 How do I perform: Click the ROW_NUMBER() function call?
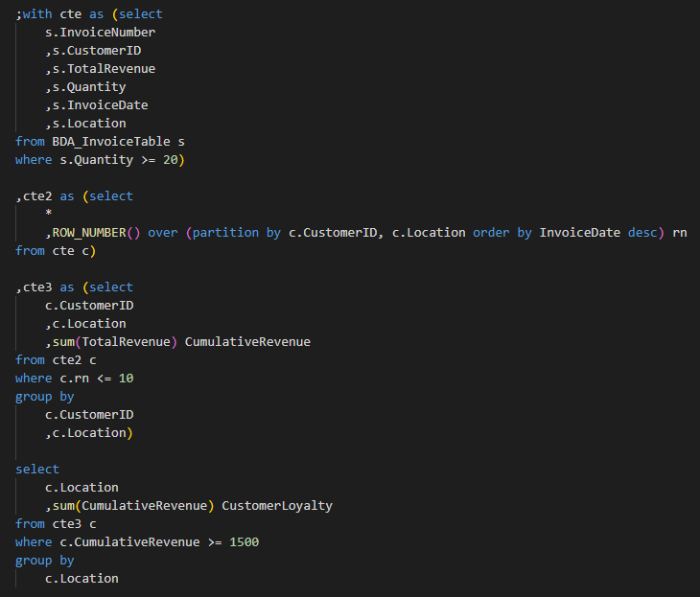(x=96, y=233)
